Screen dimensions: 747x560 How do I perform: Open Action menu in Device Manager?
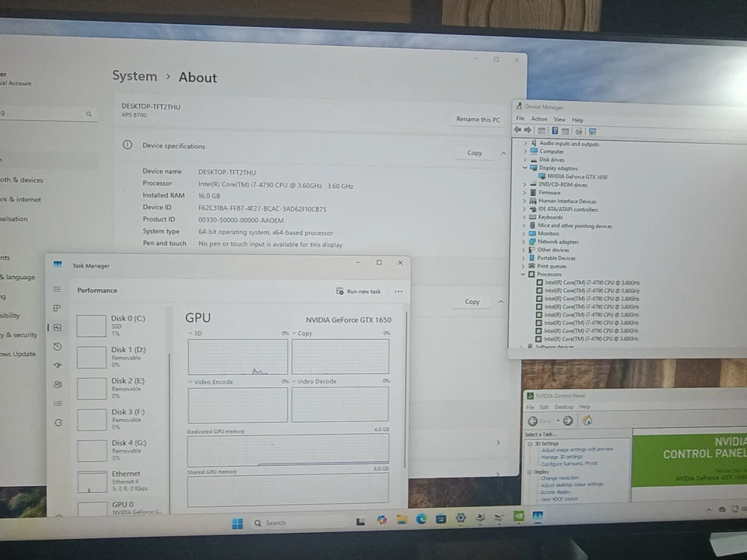coord(538,118)
